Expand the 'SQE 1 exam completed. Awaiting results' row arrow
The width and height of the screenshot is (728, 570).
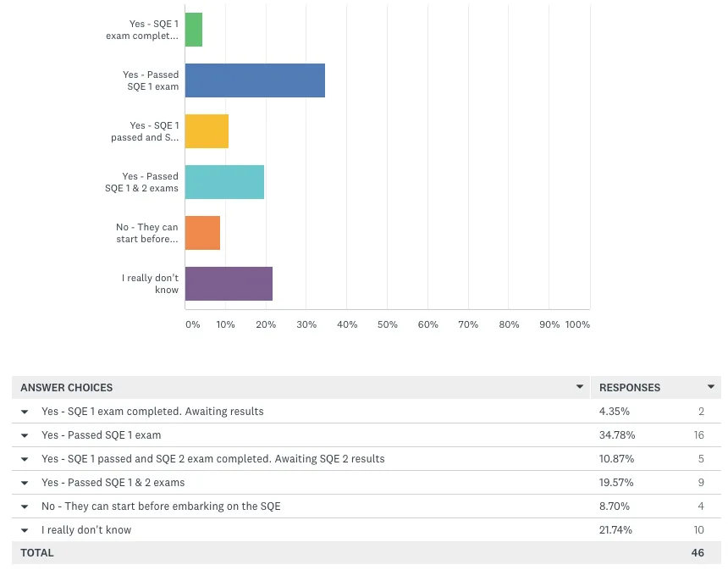[25, 412]
